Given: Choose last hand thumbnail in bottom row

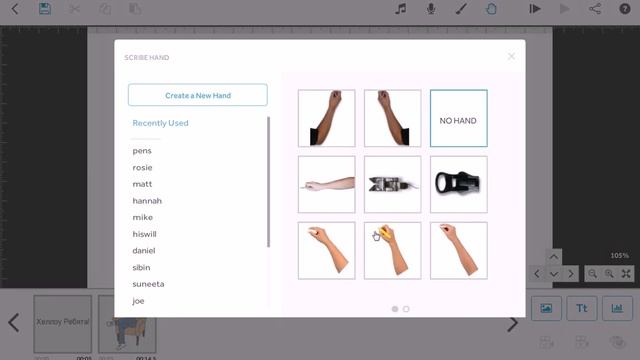Looking at the screenshot, I should tap(458, 251).
